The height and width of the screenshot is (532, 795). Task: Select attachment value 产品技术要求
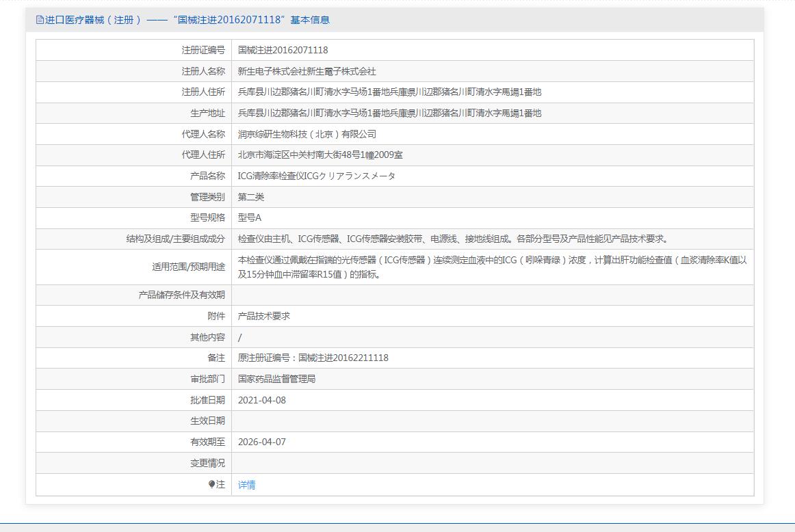(264, 316)
